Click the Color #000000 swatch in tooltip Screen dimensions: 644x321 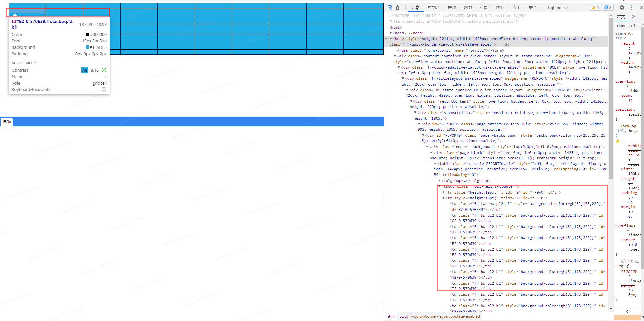[x=88, y=34]
